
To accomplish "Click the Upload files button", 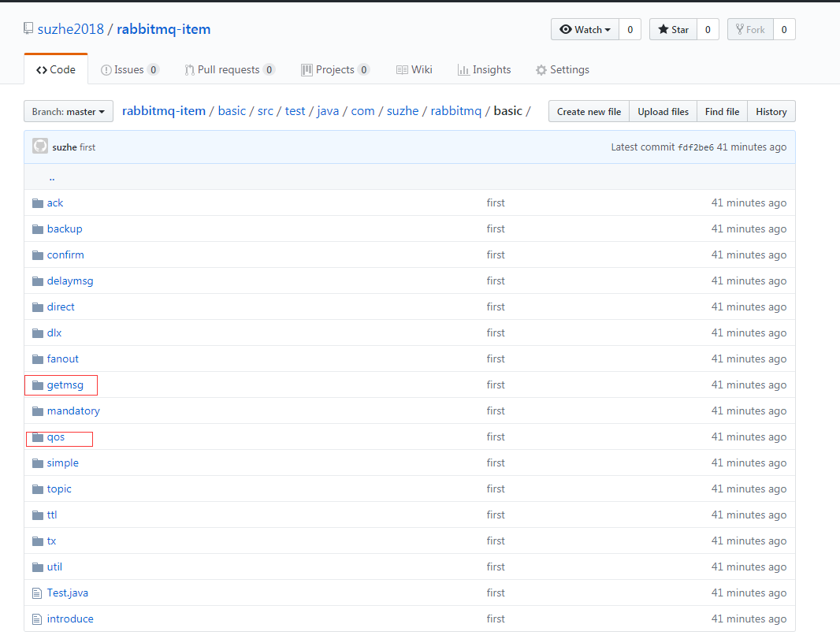I will point(663,111).
